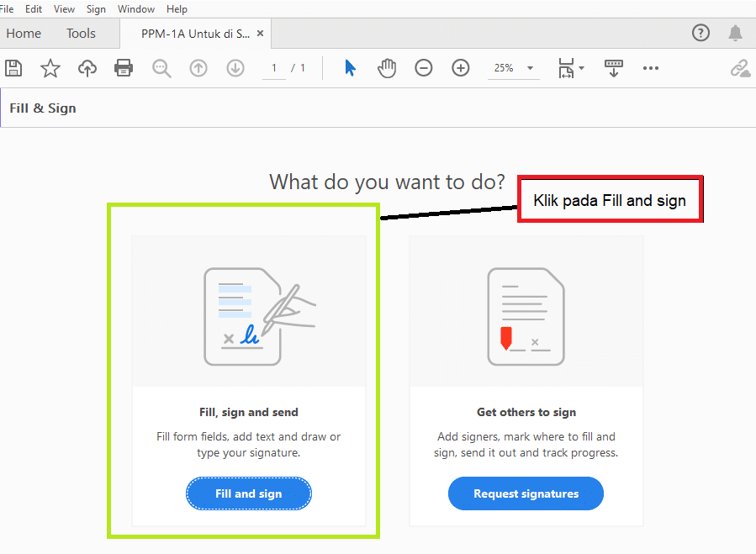Open the zoom level percentage dropdown
This screenshot has width=756, height=554.
point(513,68)
